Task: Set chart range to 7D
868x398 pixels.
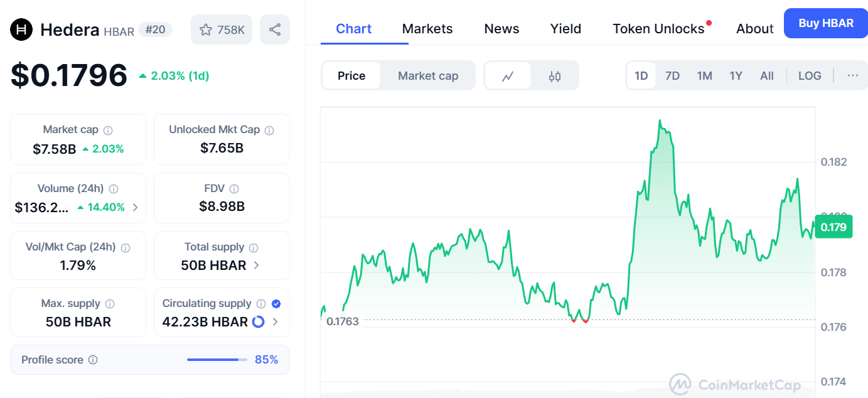Action: point(672,76)
